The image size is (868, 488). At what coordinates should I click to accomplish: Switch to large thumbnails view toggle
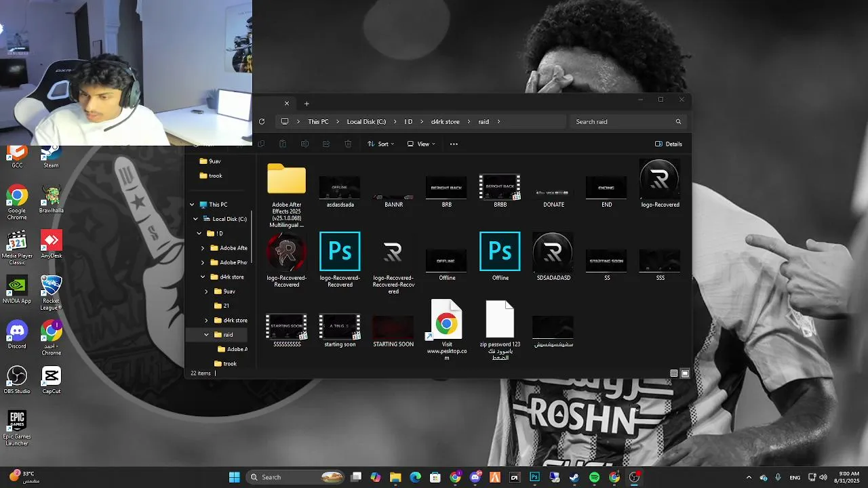click(x=685, y=373)
